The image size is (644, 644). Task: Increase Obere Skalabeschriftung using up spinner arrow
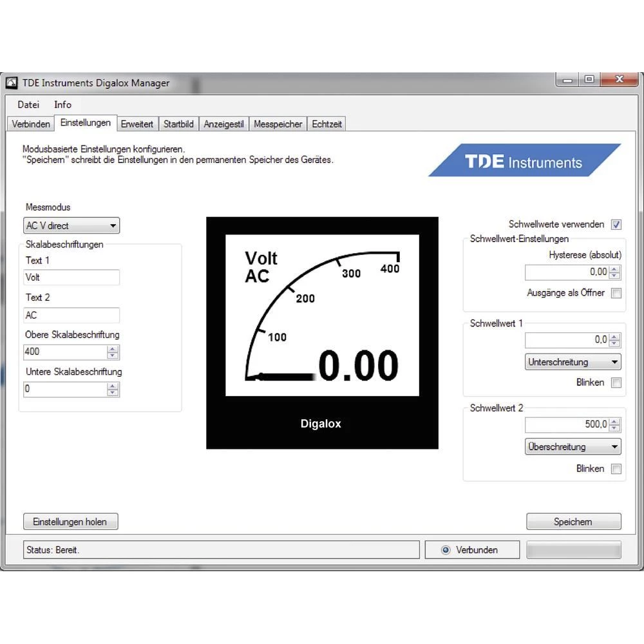pyautogui.click(x=113, y=349)
